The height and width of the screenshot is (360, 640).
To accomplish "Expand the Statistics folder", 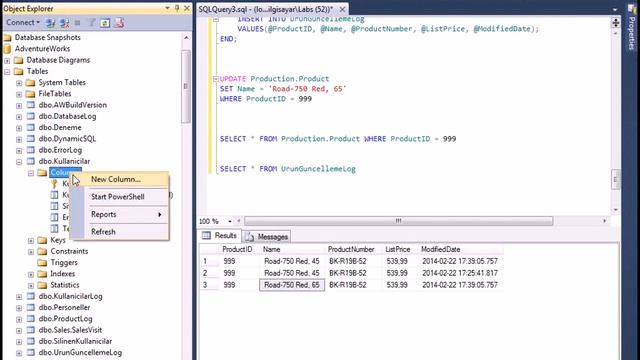I will pos(31,285).
